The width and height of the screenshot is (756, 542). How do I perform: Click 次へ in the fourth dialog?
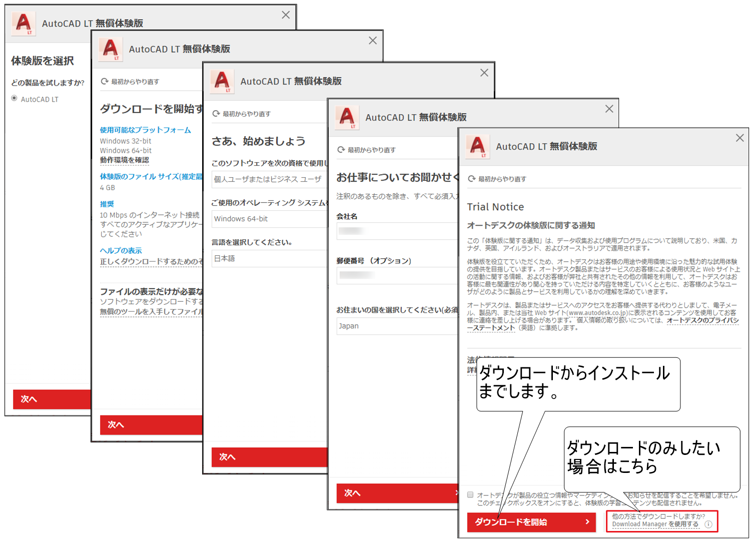(397, 493)
